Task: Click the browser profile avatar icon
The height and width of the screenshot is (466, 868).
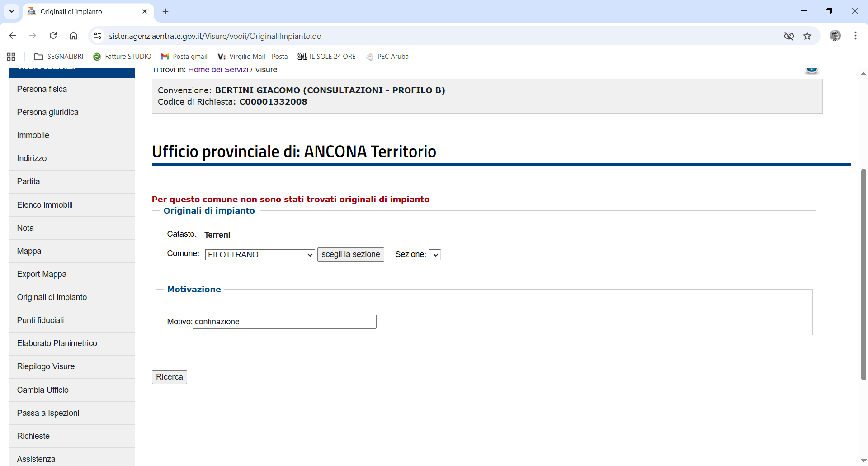Action: point(835,36)
